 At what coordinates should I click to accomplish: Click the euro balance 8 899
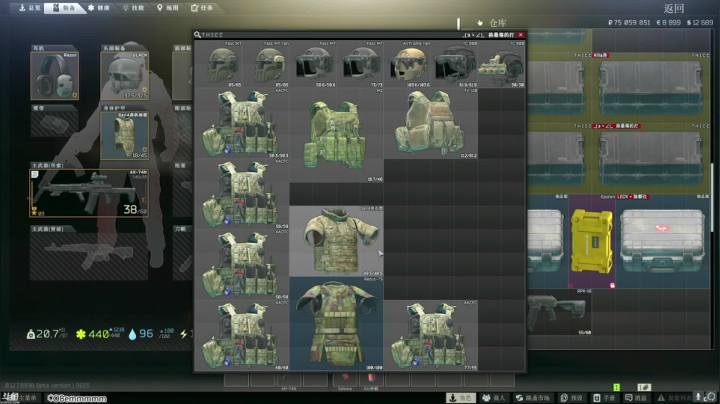[669, 22]
